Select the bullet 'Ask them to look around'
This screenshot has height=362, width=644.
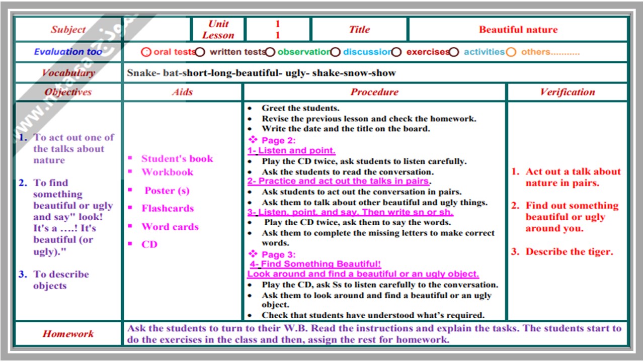(377, 300)
